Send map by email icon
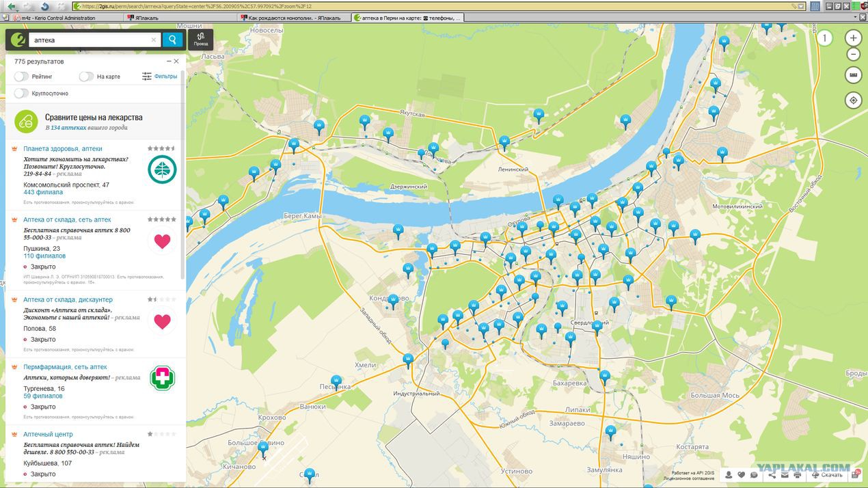The width and height of the screenshot is (868, 488). (785, 475)
